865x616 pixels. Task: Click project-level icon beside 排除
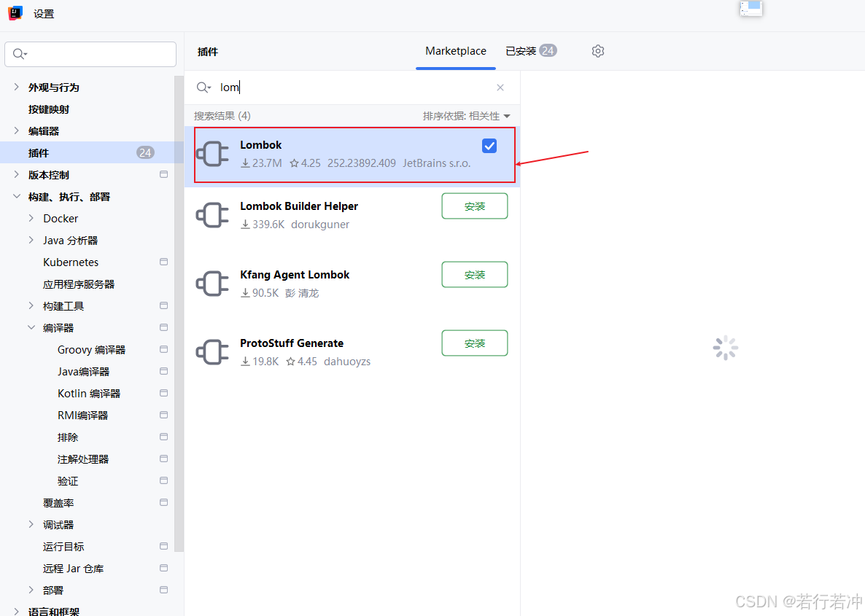coord(164,437)
